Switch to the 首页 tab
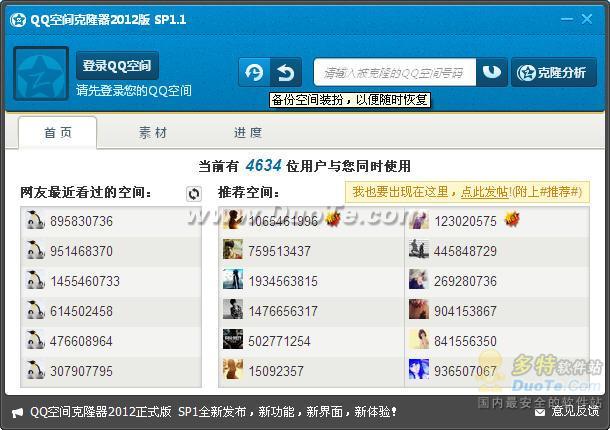 pyautogui.click(x=58, y=132)
